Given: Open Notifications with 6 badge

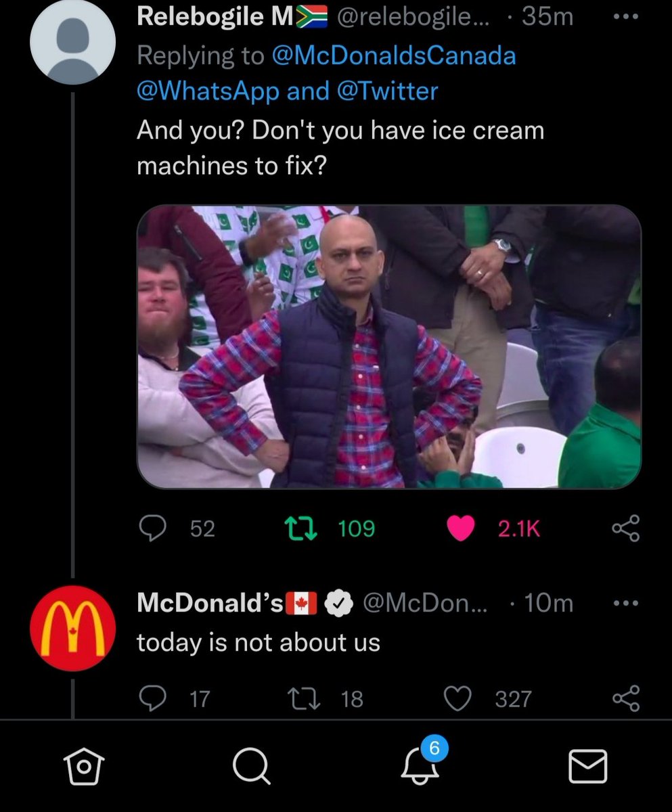Looking at the screenshot, I should click(420, 763).
